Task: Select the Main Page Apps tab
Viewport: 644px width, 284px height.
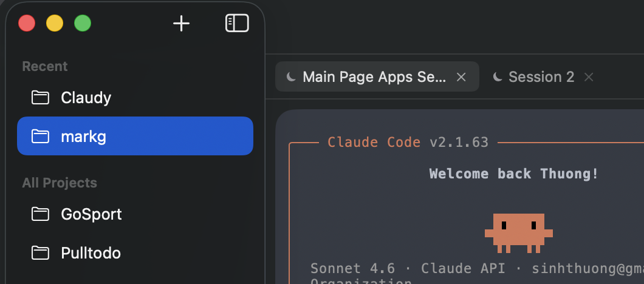Action: tap(374, 77)
